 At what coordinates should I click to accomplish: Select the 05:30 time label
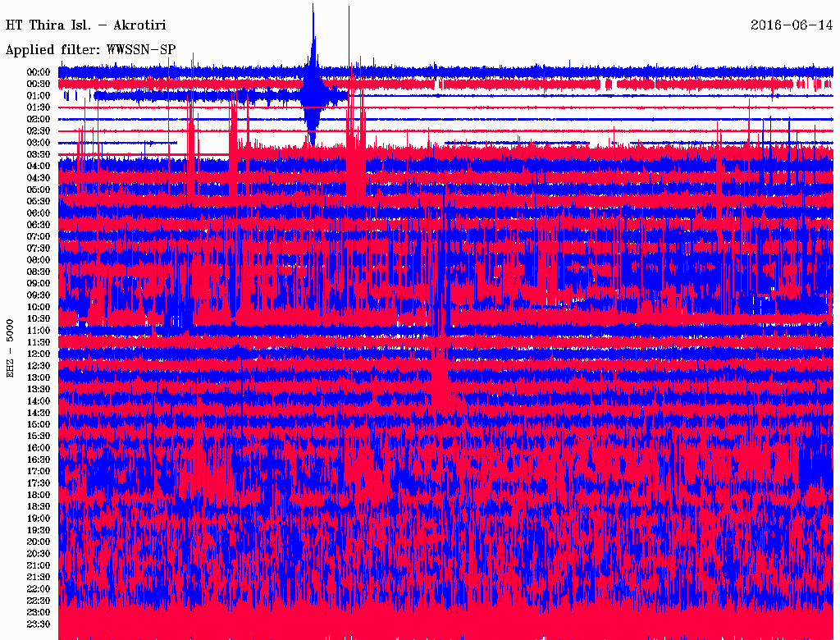[x=39, y=201]
